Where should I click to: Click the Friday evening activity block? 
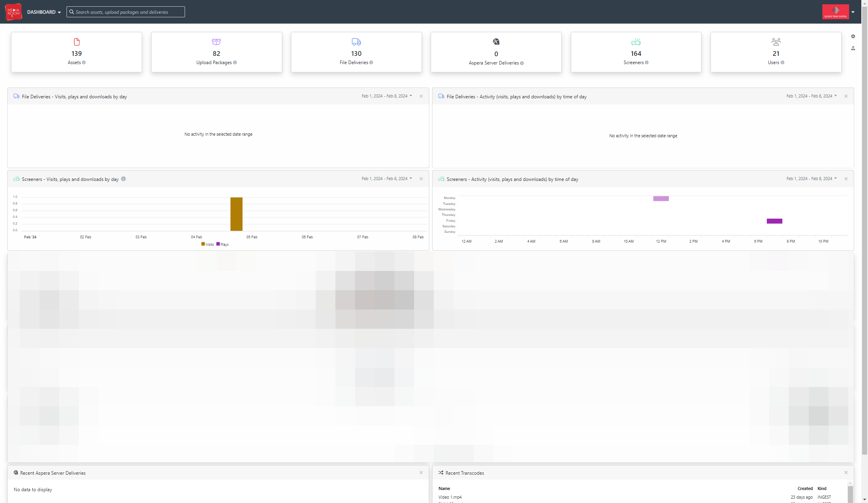774,221
